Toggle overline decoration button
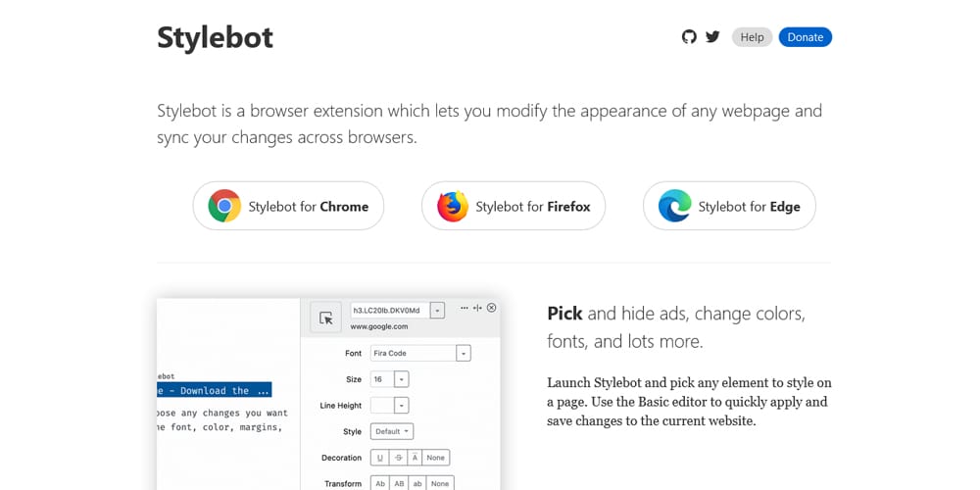The width and height of the screenshot is (980, 490). [x=415, y=458]
